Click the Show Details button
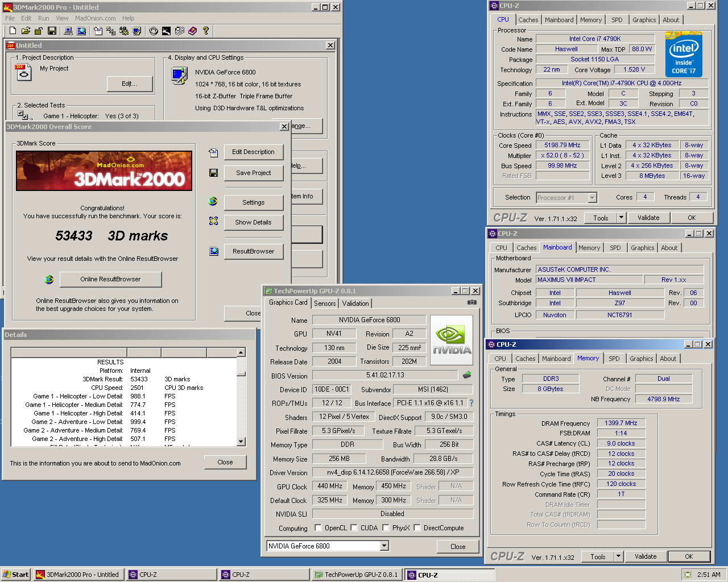Screen dimensions: 728x582 253,222
